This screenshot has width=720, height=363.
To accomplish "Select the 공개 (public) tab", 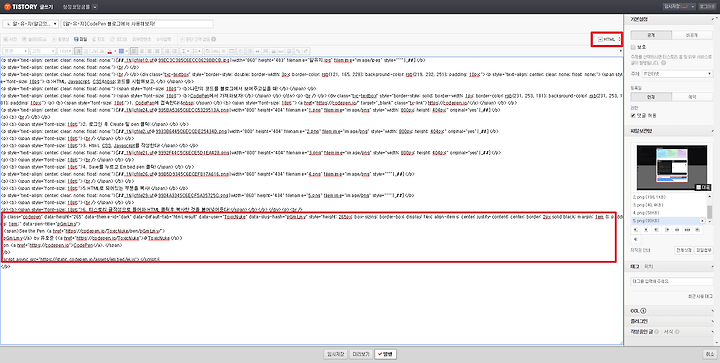I will (651, 35).
